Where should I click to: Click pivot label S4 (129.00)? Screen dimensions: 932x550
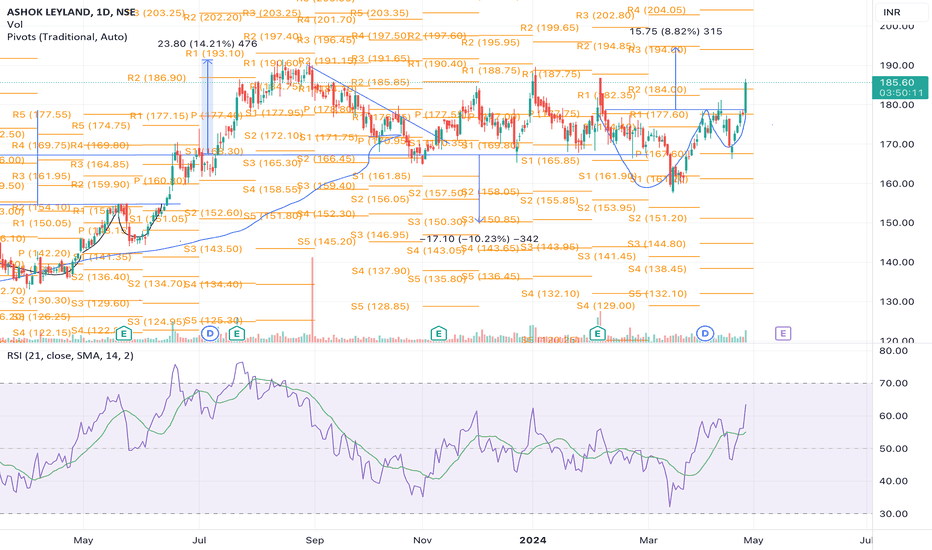point(606,306)
